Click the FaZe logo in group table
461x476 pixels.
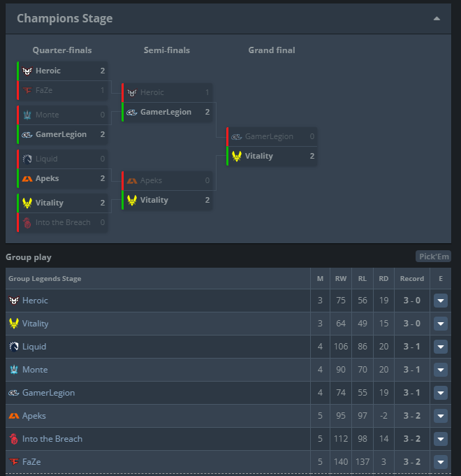point(14,462)
